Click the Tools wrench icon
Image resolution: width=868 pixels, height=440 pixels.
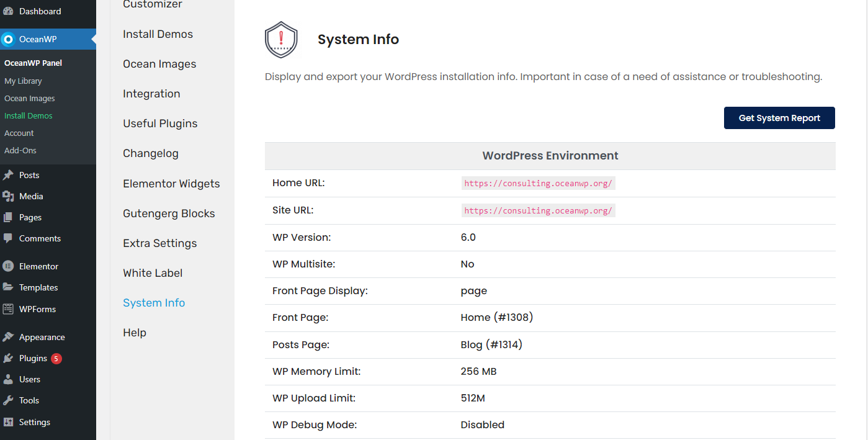[8, 400]
